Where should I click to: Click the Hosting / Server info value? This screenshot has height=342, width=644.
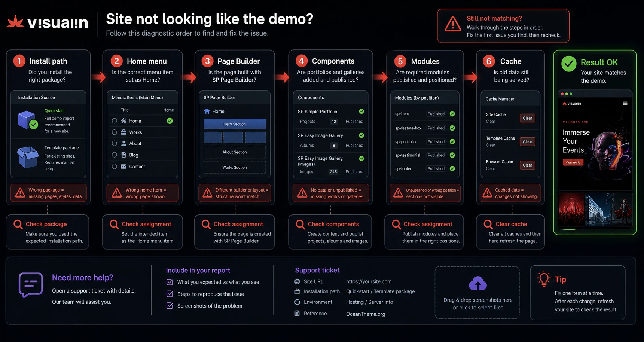(369, 302)
